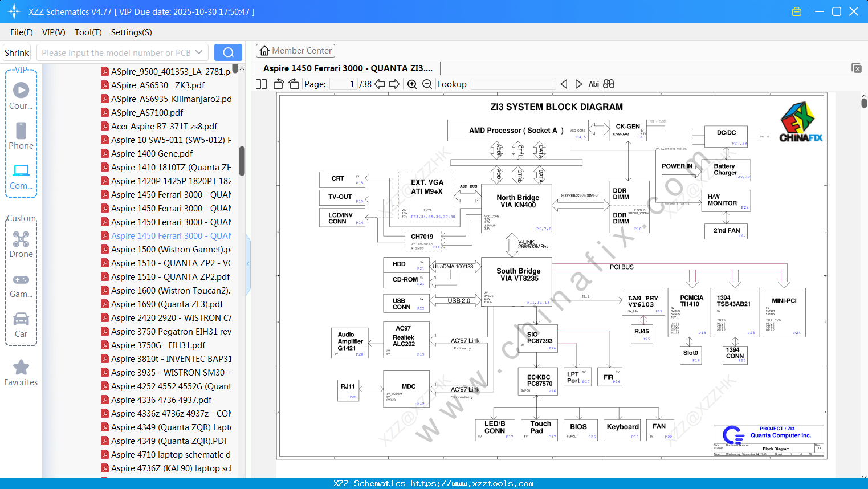Image resolution: width=868 pixels, height=489 pixels.
Task: Jump to previous lookup result
Action: tap(564, 84)
